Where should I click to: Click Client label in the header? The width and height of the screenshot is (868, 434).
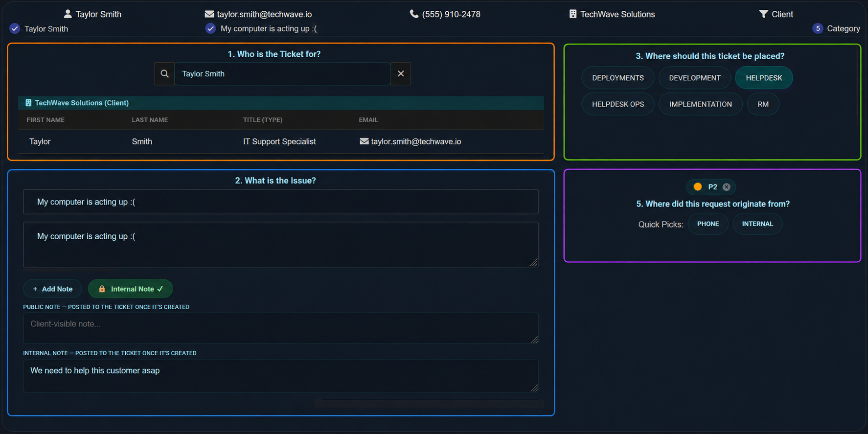782,14
